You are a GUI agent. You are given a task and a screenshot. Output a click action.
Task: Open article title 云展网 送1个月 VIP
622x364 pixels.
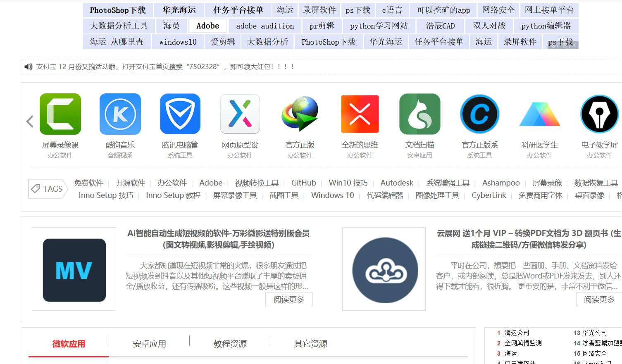(x=529, y=239)
